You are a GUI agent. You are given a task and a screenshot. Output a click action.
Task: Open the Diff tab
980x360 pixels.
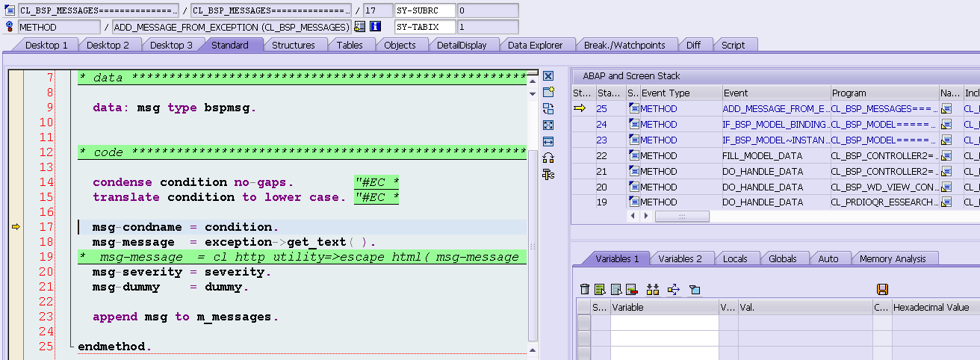tap(693, 45)
